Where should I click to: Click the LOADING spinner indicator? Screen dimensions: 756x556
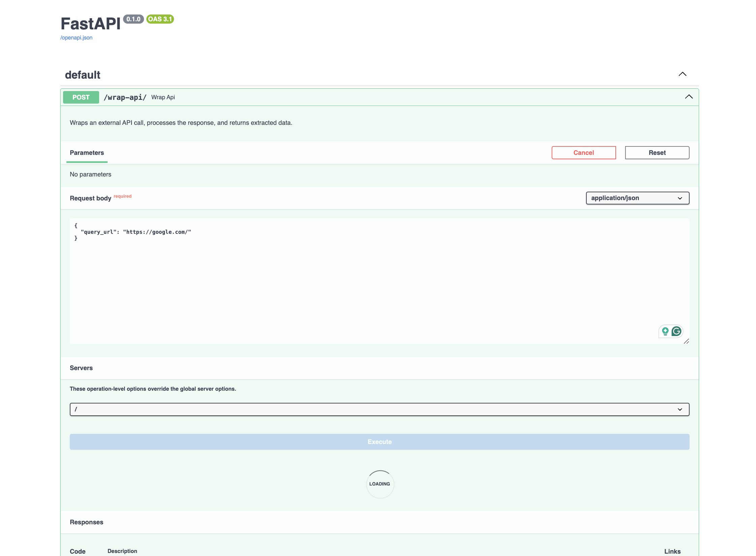coord(380,484)
